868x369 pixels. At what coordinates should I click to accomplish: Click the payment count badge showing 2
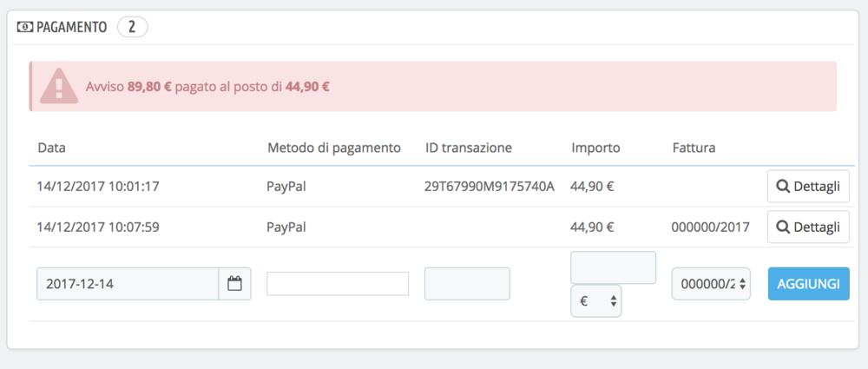[x=132, y=27]
